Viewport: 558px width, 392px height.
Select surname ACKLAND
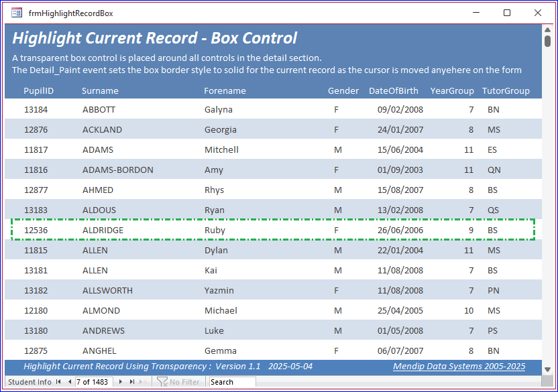click(102, 129)
